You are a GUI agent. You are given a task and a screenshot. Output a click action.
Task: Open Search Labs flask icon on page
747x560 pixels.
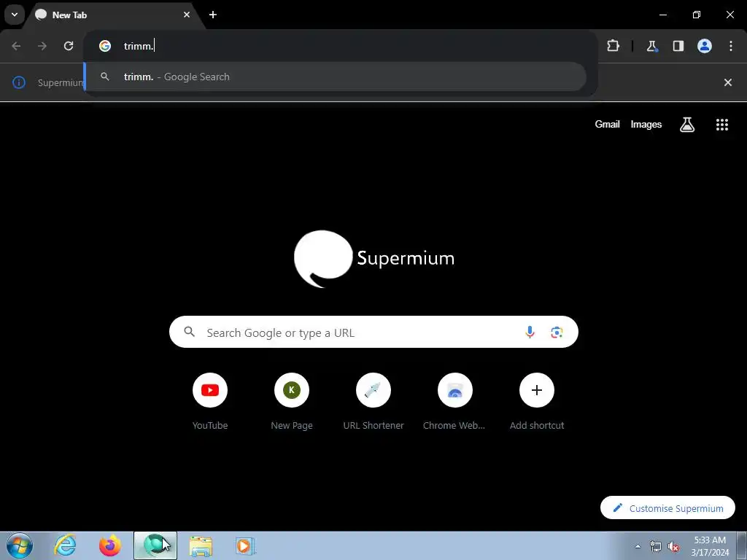point(687,125)
